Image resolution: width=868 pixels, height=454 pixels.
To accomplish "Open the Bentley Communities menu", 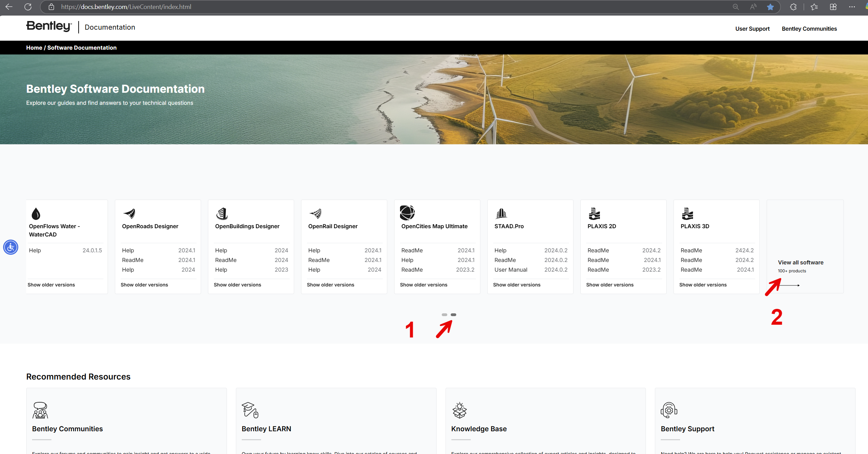I will (x=809, y=29).
